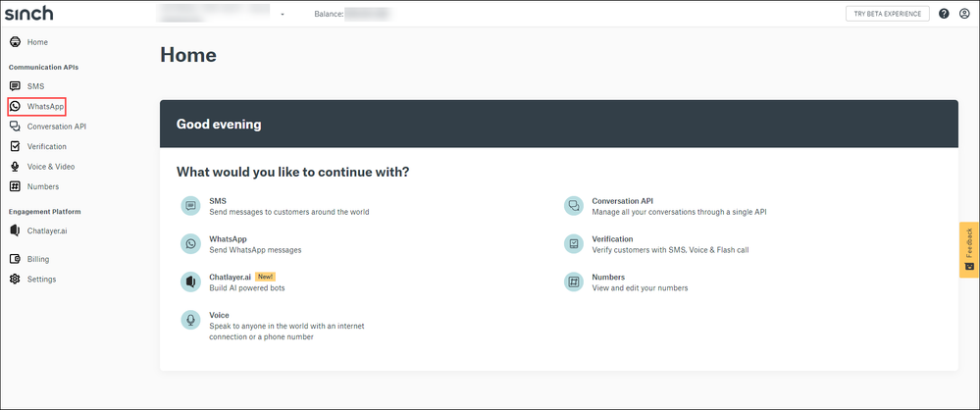Open the account selector dropdown arrow

coord(283,14)
